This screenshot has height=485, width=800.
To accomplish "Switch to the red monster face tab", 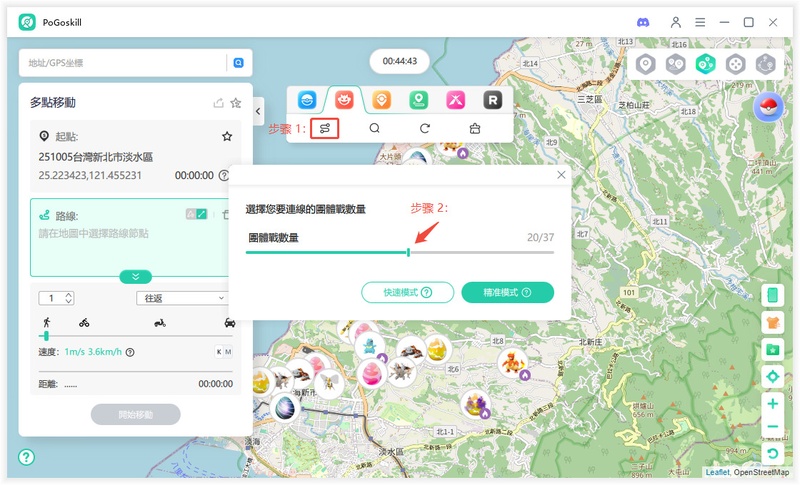I will [344, 100].
